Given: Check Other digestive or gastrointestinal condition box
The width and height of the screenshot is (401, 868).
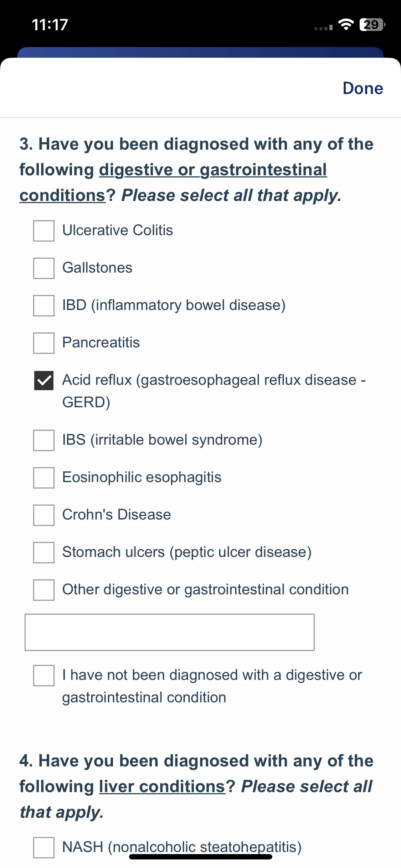Looking at the screenshot, I should coord(44,590).
